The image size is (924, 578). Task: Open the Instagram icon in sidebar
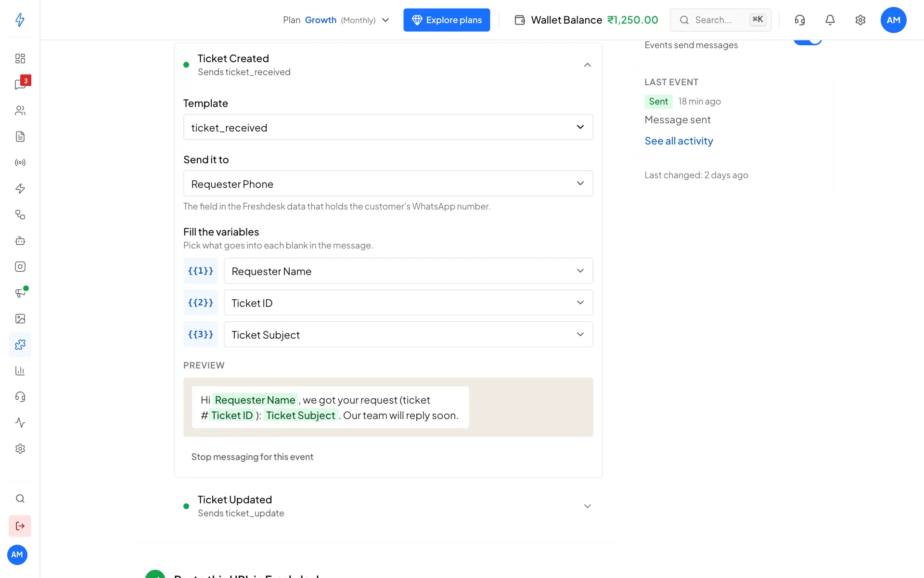click(x=20, y=266)
